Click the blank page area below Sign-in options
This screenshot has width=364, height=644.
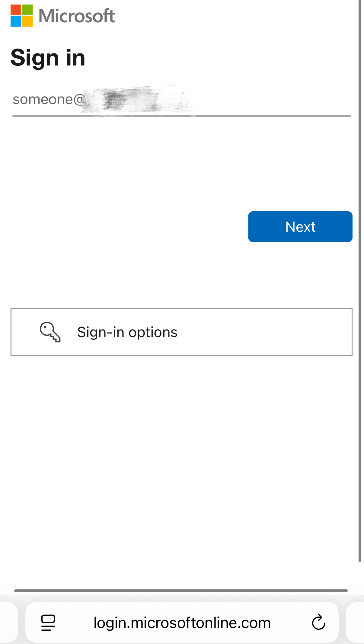click(181, 468)
